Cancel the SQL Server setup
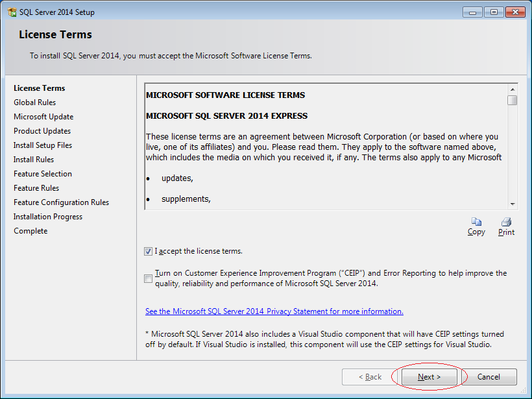Viewport: 532px width, 399px height. 489,377
